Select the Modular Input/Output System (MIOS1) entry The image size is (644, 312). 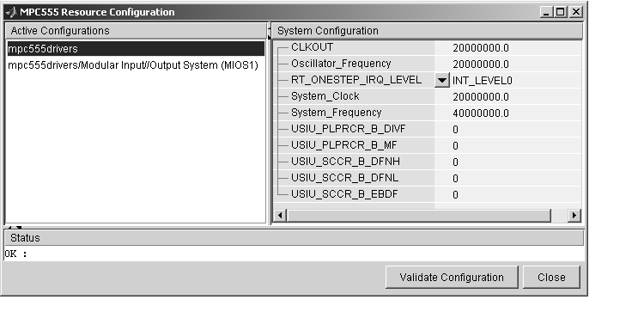[x=133, y=65]
